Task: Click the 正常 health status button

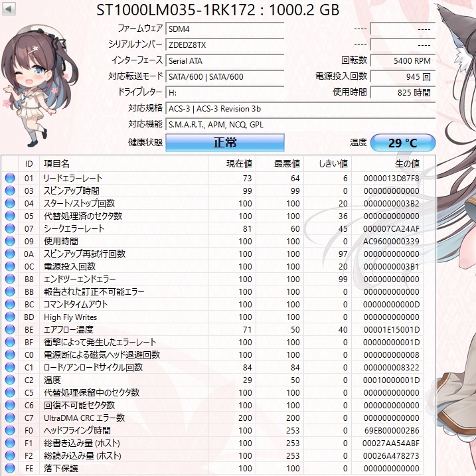Action: 225,143
